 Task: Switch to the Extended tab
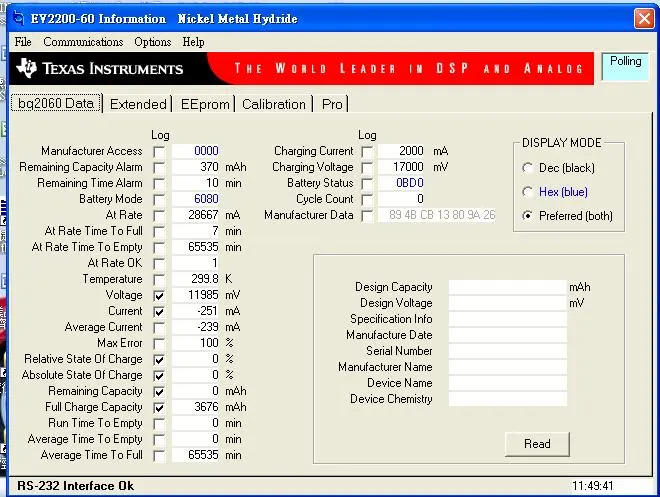point(138,104)
